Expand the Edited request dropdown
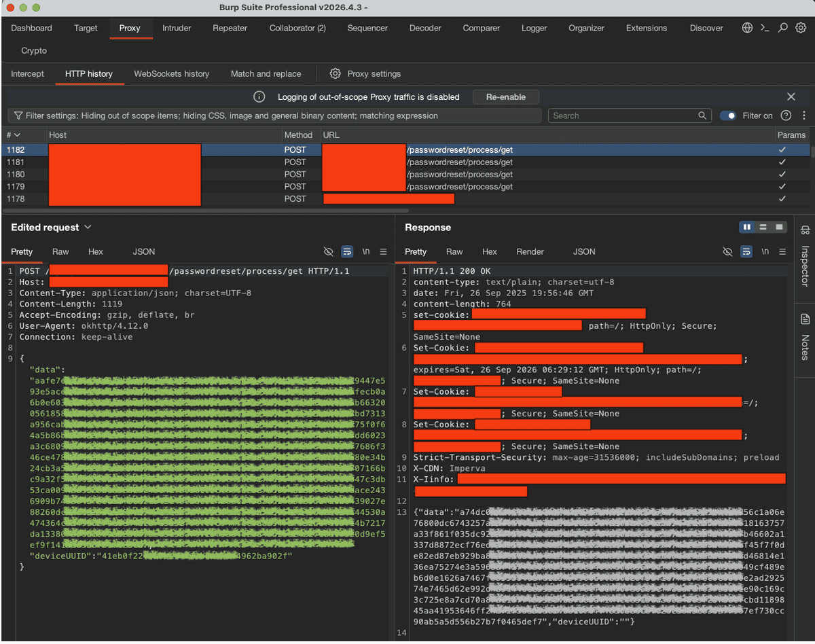 point(88,228)
